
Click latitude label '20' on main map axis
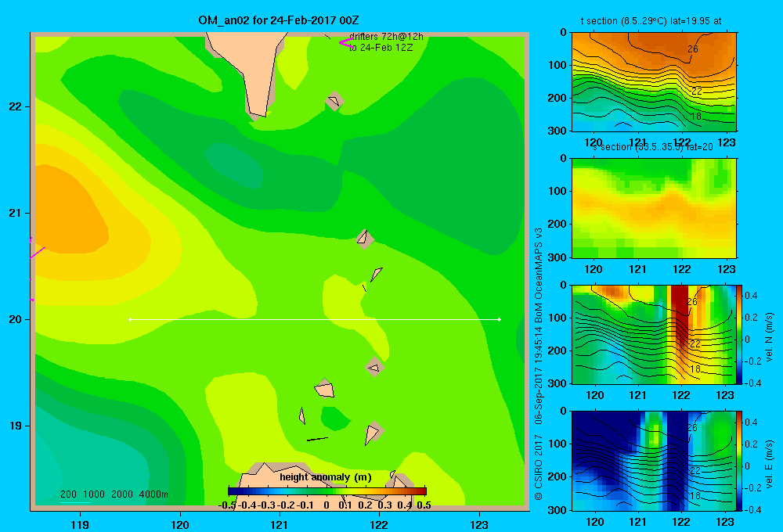coord(16,319)
